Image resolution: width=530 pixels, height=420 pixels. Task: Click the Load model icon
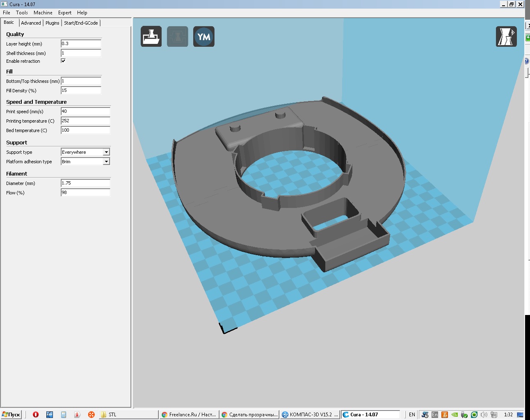[151, 37]
